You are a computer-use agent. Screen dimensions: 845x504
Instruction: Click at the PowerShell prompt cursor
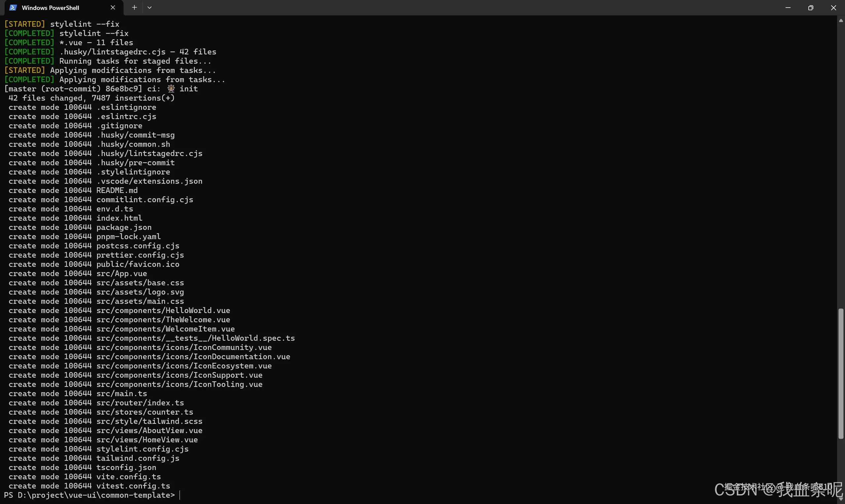pyautogui.click(x=180, y=495)
